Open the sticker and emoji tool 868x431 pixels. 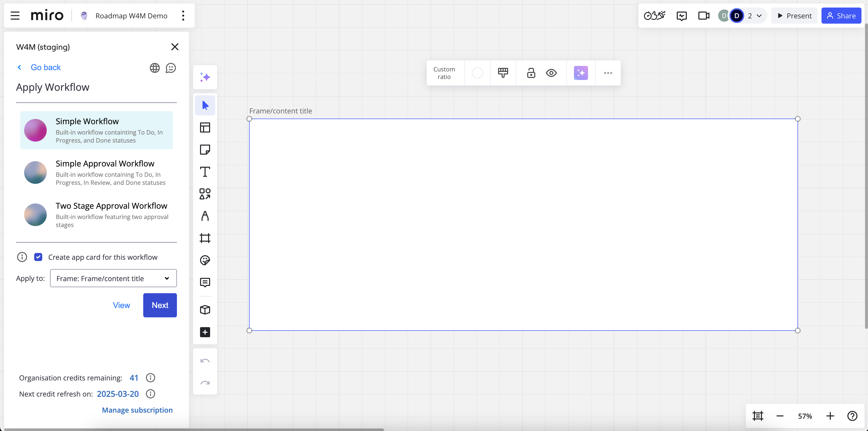205,260
